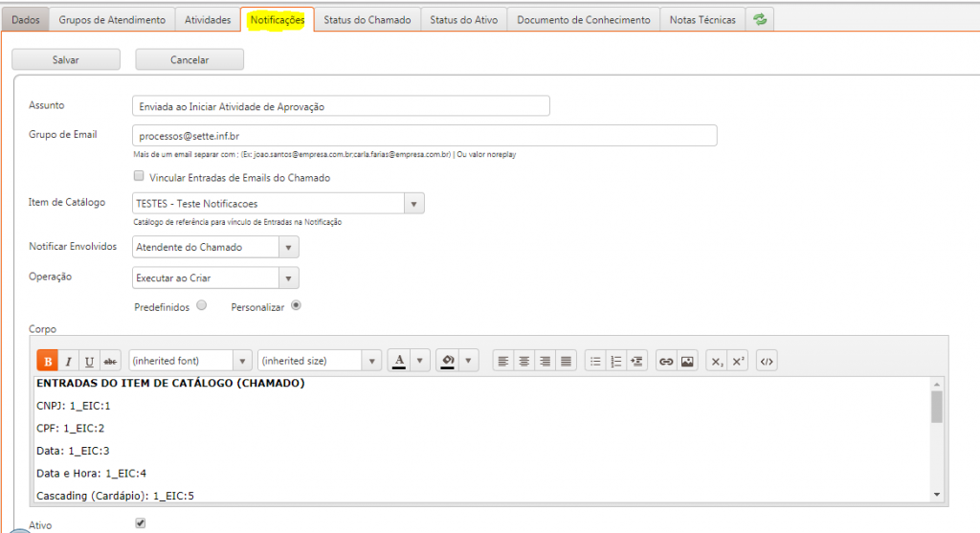Viewport: 980px width, 533px height.
Task: Open the Operação dropdown list
Action: click(x=288, y=278)
